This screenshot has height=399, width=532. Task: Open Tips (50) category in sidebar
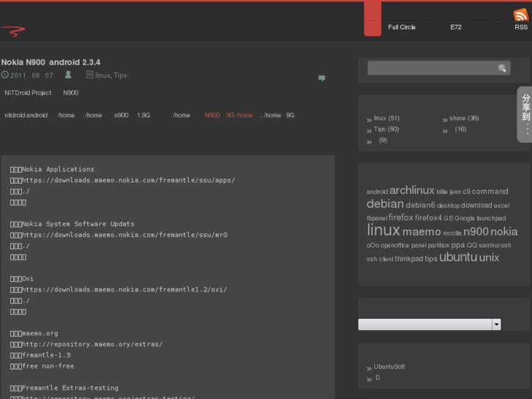click(x=386, y=129)
